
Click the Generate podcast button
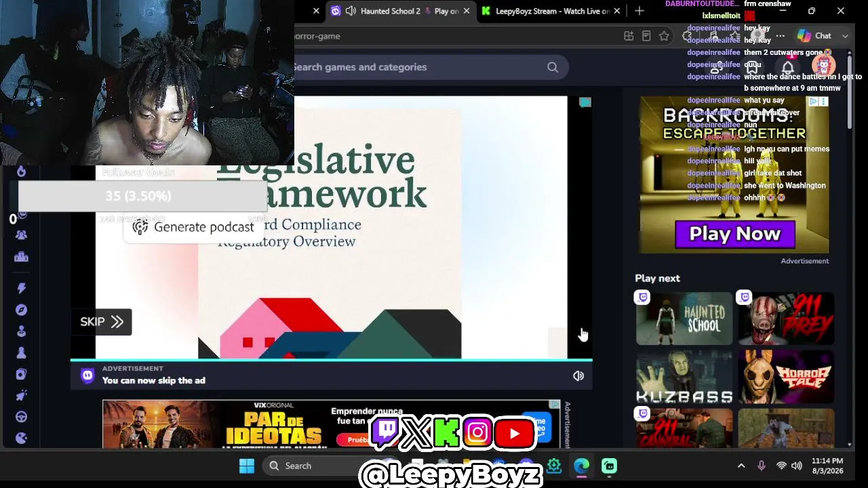click(193, 227)
